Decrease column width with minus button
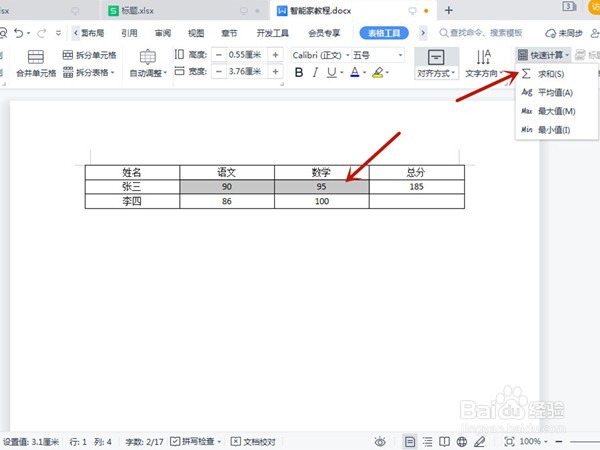Image resolution: width=600 pixels, height=450 pixels. coord(218,72)
